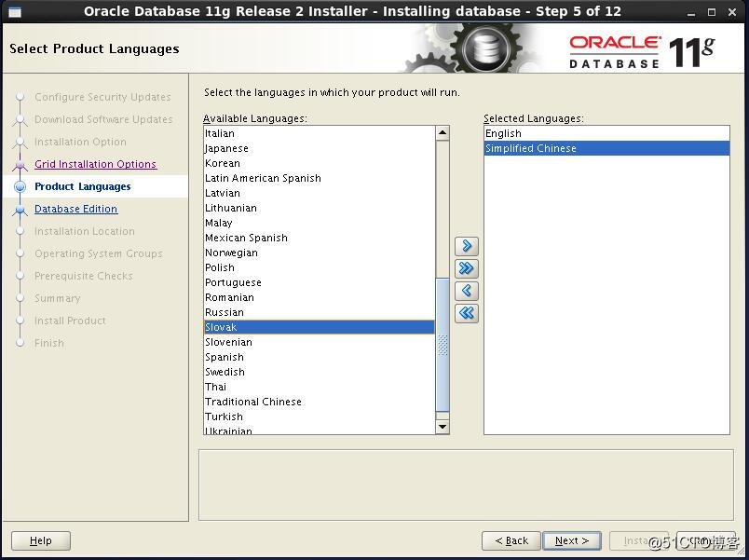
Task: Click the Available Languages scrollbar thumb
Action: pos(443,345)
